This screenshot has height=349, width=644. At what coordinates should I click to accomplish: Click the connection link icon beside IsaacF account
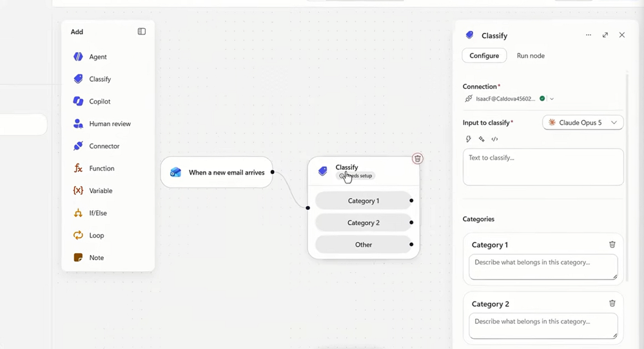[x=468, y=99]
